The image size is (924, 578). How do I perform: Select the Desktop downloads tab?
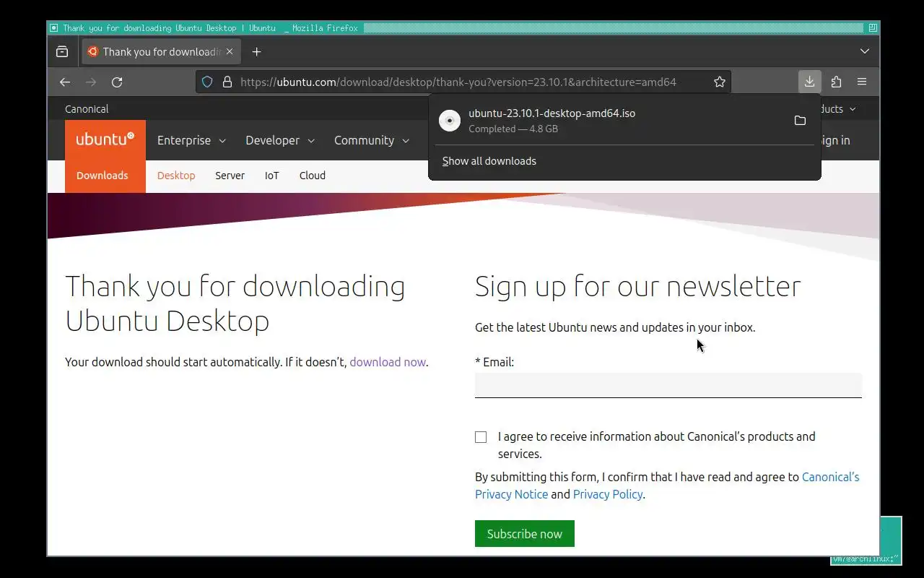(x=176, y=176)
